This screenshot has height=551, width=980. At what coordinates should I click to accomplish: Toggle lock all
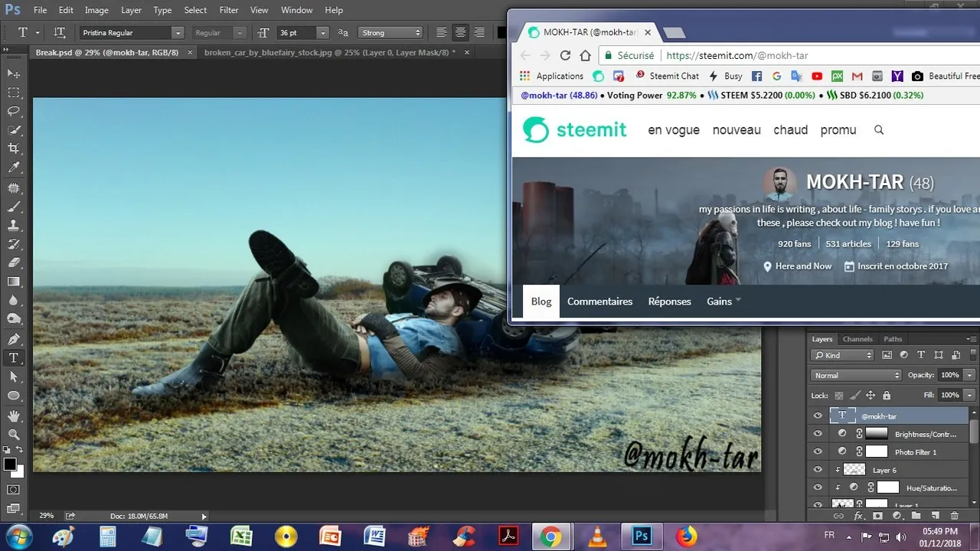click(x=887, y=396)
